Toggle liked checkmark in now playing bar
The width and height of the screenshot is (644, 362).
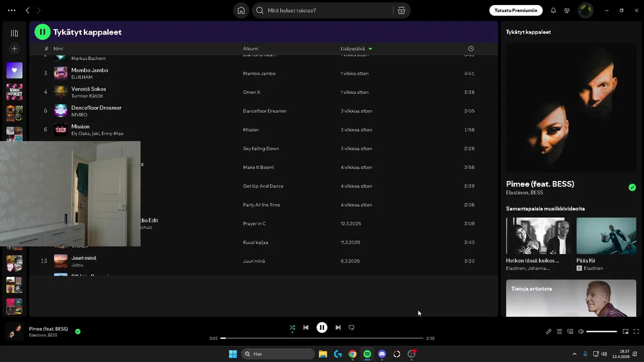point(77,331)
